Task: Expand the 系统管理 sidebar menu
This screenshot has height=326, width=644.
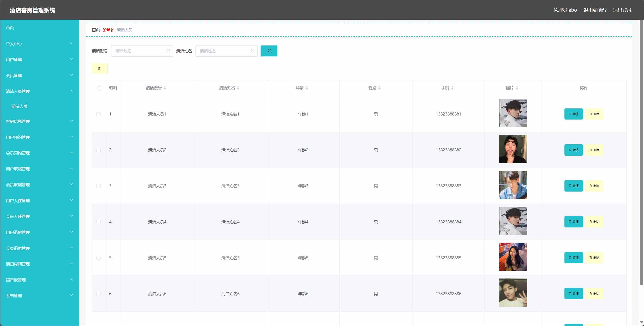Action: click(39, 296)
